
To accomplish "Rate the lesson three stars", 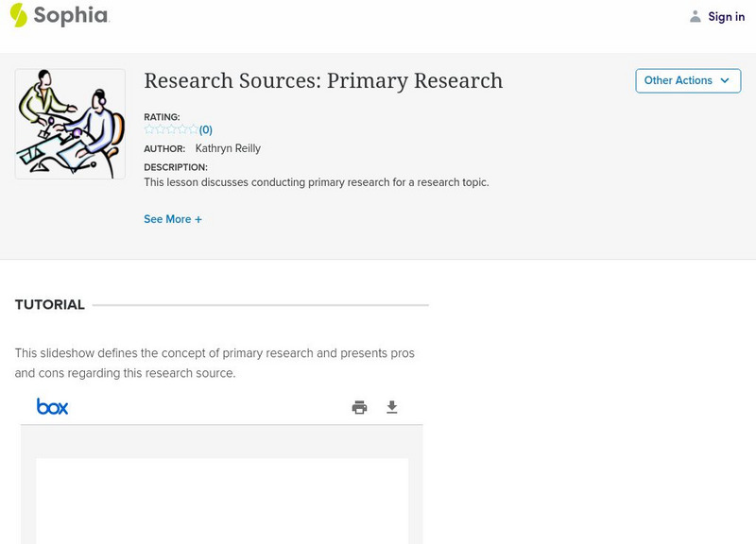I will coord(171,129).
